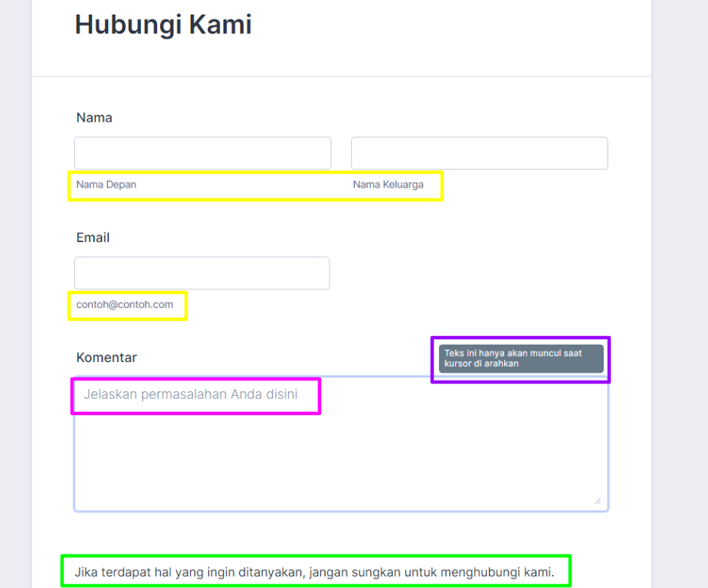Click the Nama Depan first name field
Image resolution: width=708 pixels, height=588 pixels.
pyautogui.click(x=202, y=153)
